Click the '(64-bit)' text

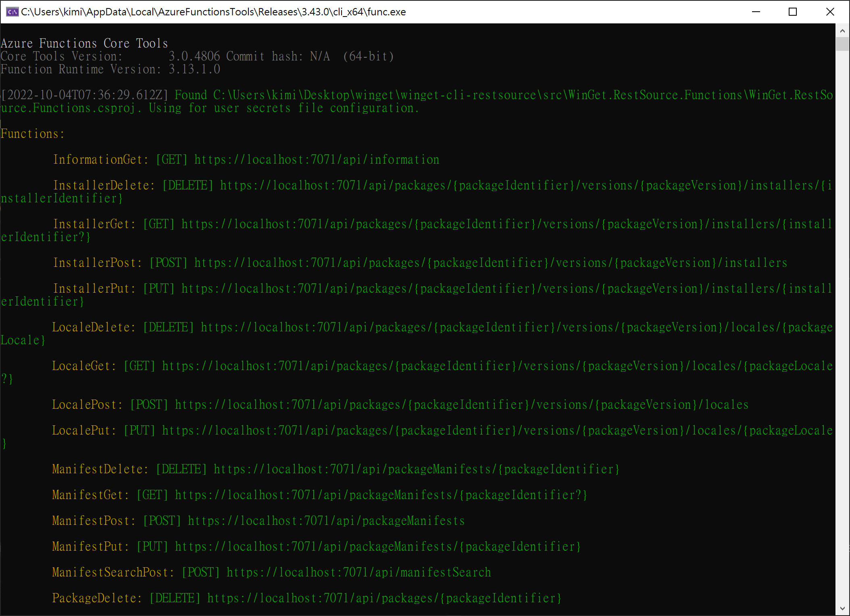click(x=369, y=56)
